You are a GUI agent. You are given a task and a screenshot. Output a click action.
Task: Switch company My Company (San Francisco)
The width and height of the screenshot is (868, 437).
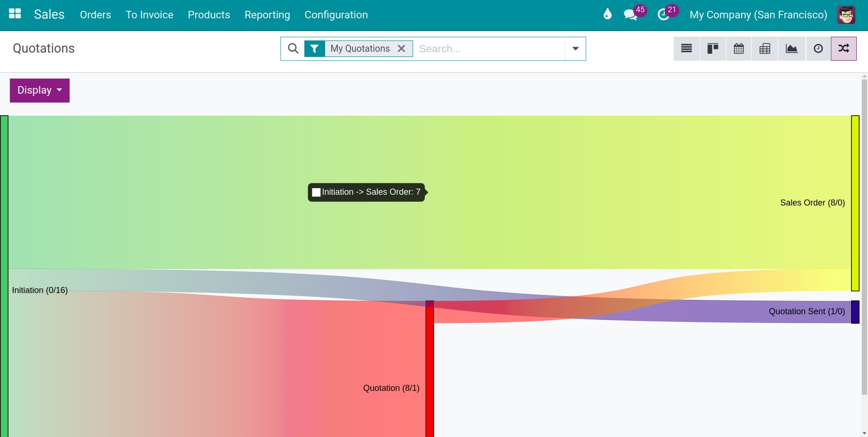tap(758, 15)
